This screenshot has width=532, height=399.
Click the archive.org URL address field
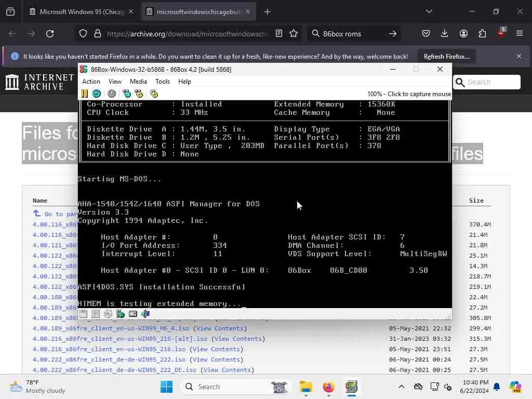pyautogui.click(x=187, y=34)
